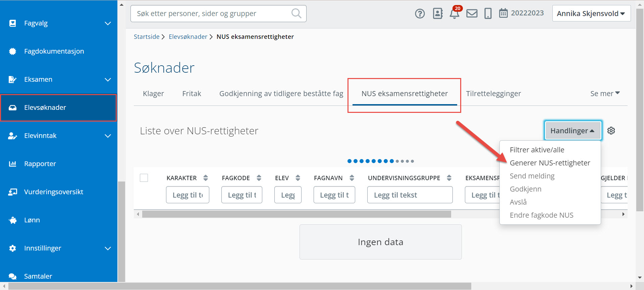Choose Send melding menu entry
Image resolution: width=644 pixels, height=290 pixels.
(532, 176)
